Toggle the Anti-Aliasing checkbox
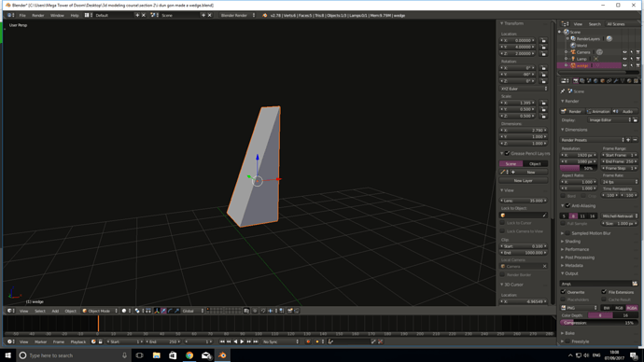Viewport: 644px width, 362px height. click(x=568, y=205)
